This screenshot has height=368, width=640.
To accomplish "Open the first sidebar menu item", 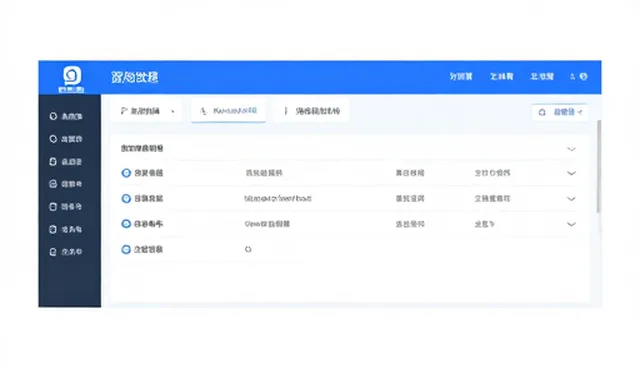I will [66, 116].
